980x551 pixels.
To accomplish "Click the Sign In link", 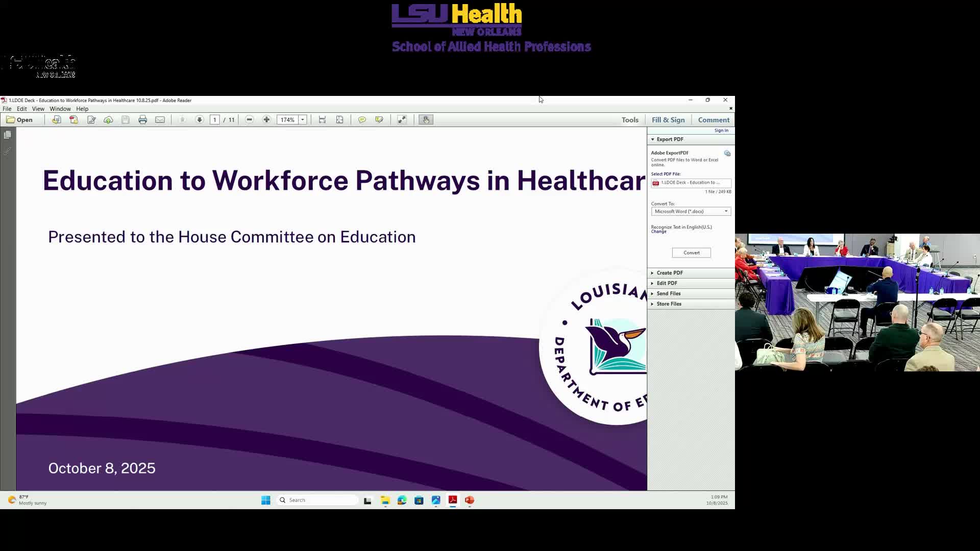I will click(x=721, y=131).
